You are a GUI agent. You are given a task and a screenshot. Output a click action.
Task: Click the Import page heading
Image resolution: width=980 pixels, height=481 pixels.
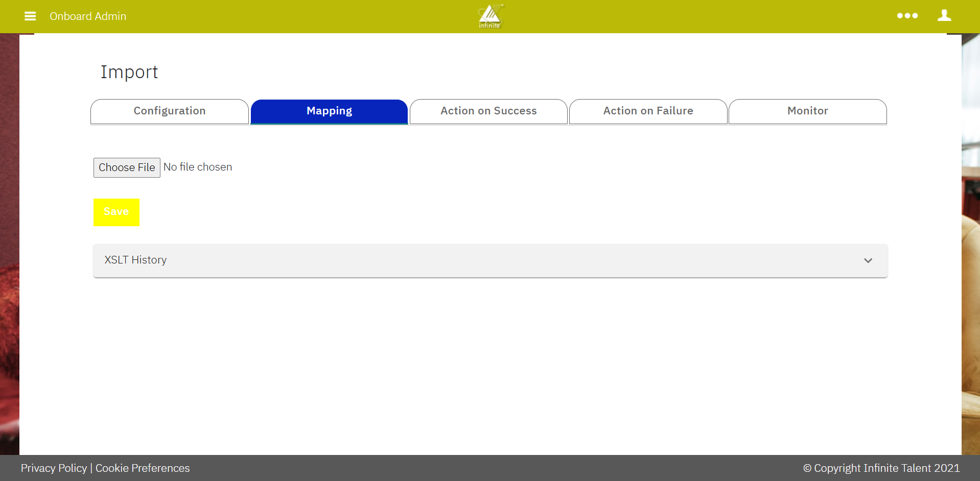pyautogui.click(x=129, y=72)
